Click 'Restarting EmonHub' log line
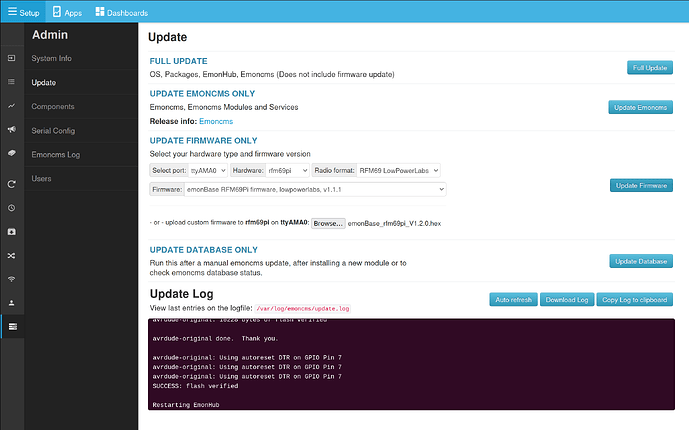The image size is (689, 430). (185, 405)
